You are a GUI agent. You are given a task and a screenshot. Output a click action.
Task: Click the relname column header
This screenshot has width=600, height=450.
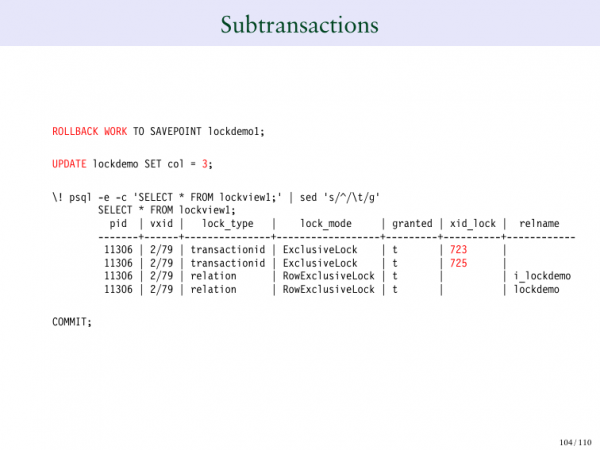click(x=539, y=224)
